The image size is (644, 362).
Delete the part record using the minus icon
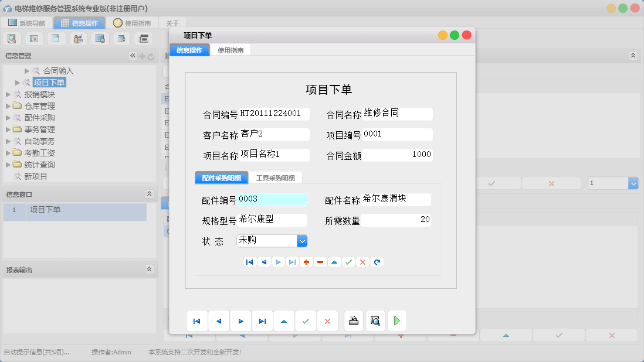click(320, 262)
